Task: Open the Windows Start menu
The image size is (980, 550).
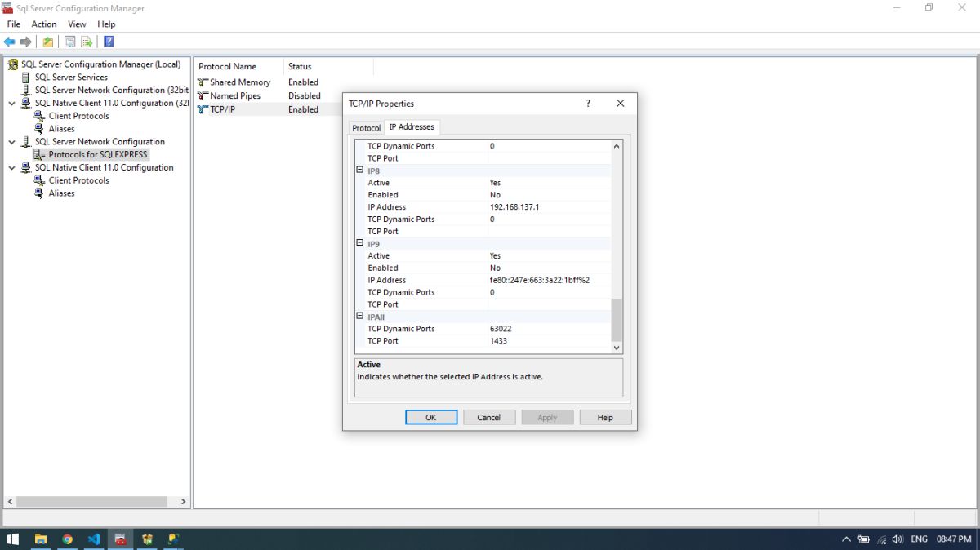Action: pyautogui.click(x=13, y=539)
